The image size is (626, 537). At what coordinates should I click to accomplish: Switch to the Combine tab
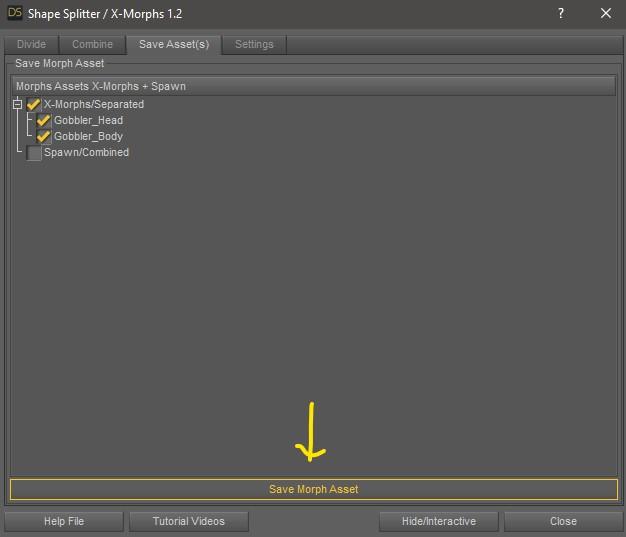pos(93,44)
